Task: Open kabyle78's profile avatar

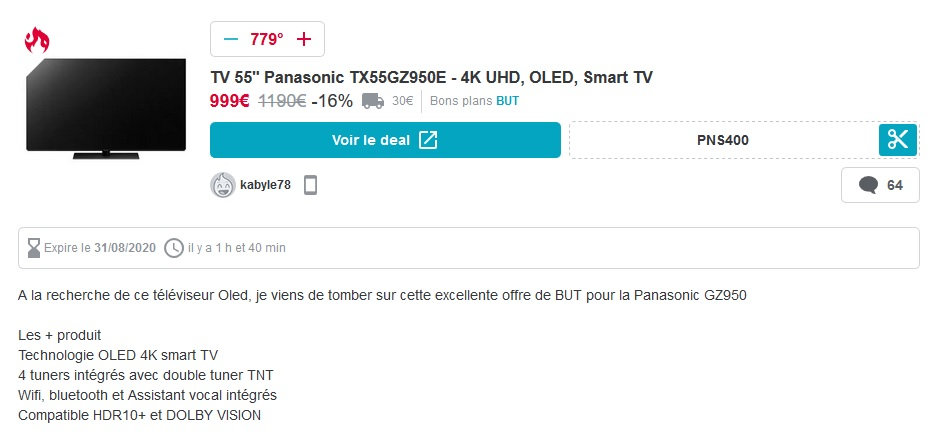Action: coord(223,185)
